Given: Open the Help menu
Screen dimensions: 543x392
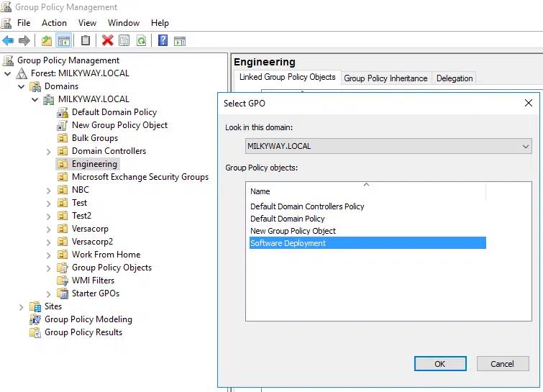Looking at the screenshot, I should (160, 23).
